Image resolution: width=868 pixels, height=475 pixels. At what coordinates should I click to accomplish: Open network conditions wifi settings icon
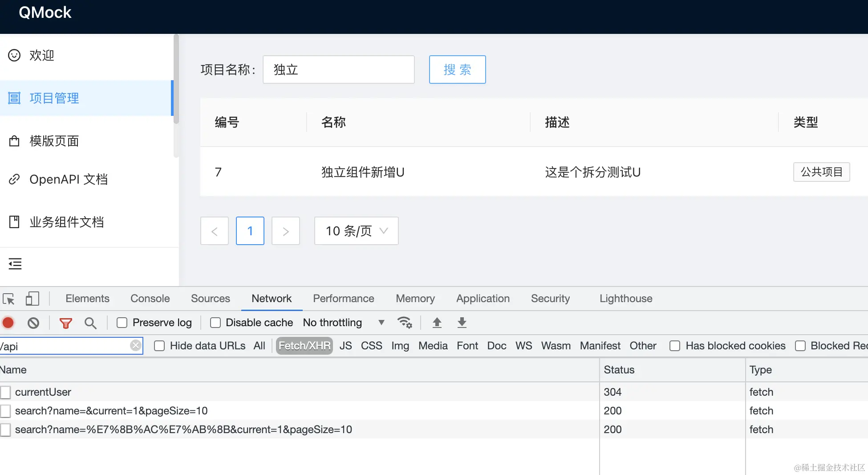405,322
